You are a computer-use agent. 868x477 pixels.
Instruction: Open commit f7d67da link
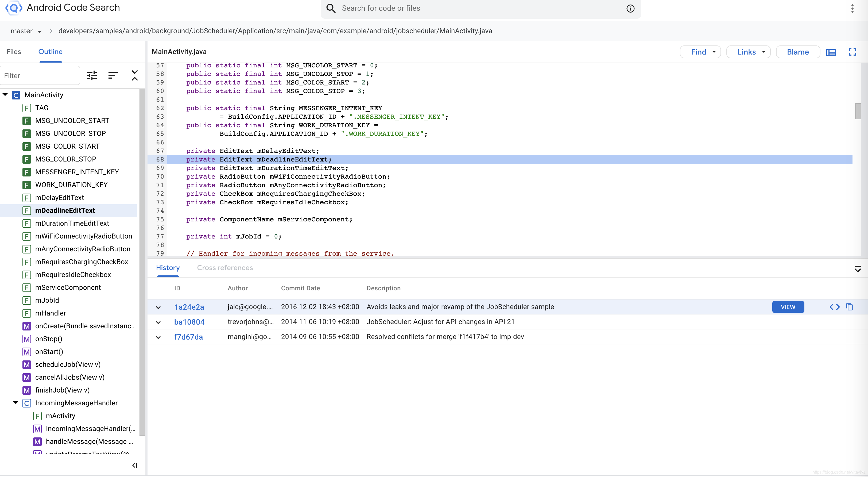click(188, 337)
